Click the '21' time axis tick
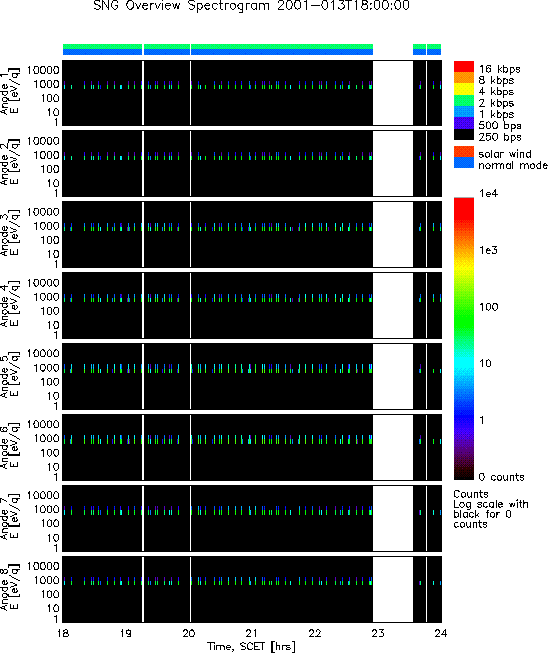 [252, 633]
